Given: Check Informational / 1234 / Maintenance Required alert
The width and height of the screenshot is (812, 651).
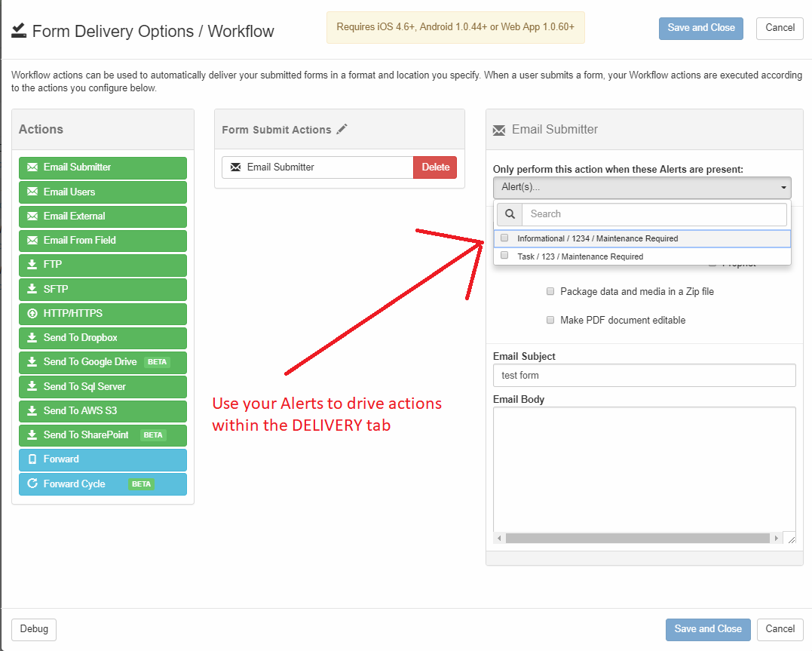Looking at the screenshot, I should click(x=505, y=238).
